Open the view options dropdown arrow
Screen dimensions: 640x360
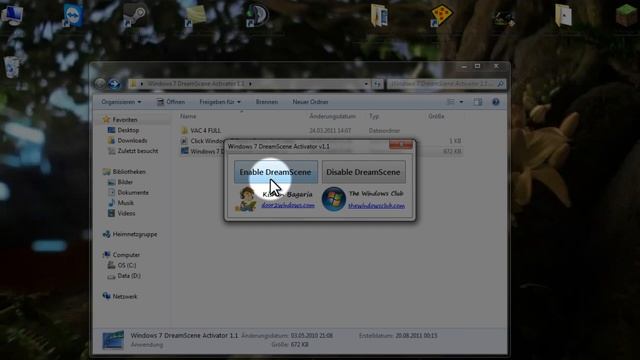[461, 102]
